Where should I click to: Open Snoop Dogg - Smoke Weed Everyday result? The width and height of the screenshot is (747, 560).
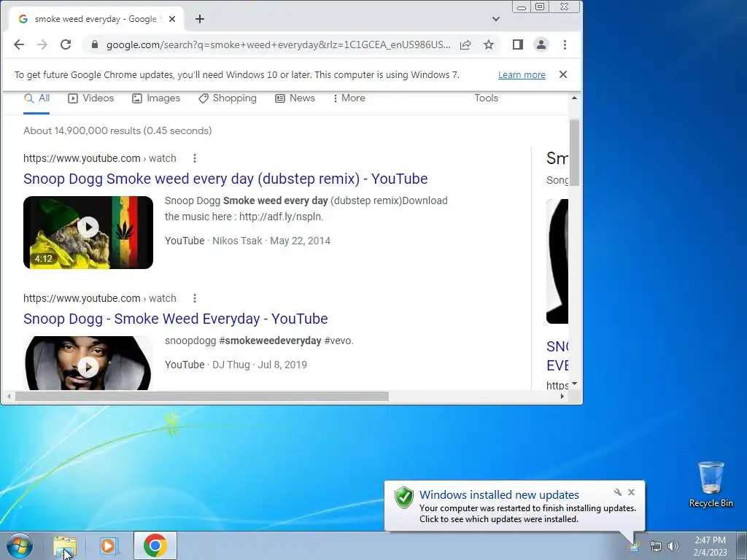coord(175,319)
